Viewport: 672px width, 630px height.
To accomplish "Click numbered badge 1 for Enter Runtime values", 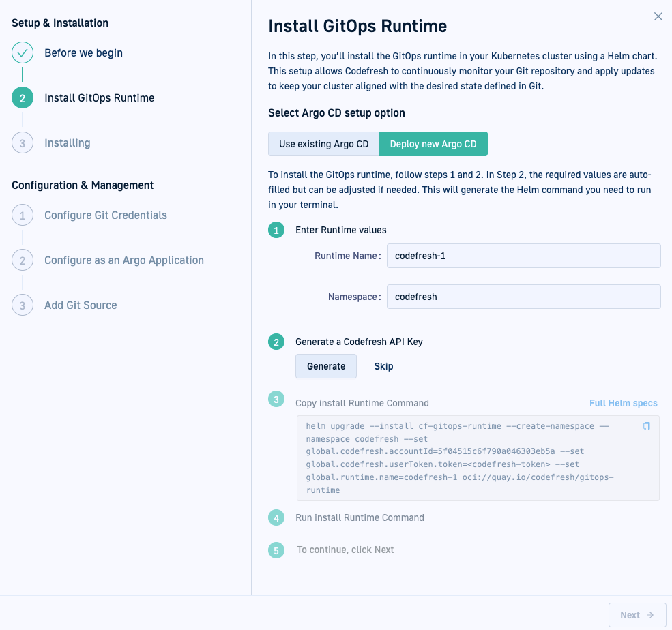I will (276, 230).
